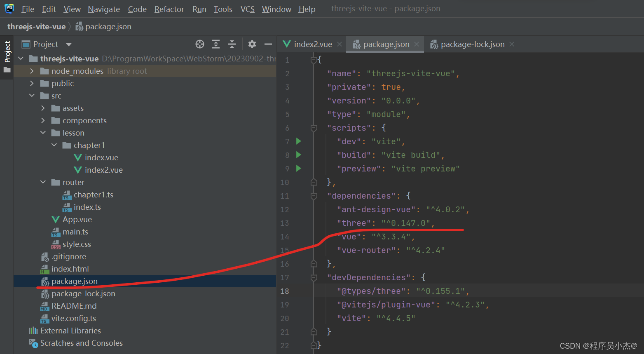Screen dimensions: 644x354
Task: Fold the devDependencies block at line 17
Action: 314,278
